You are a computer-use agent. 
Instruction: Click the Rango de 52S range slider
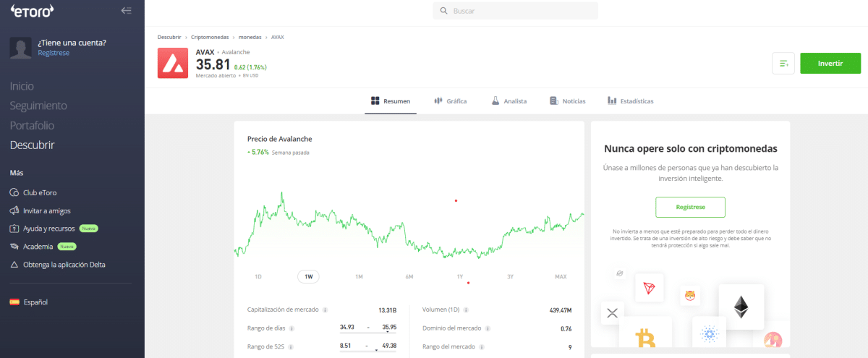[368, 352]
